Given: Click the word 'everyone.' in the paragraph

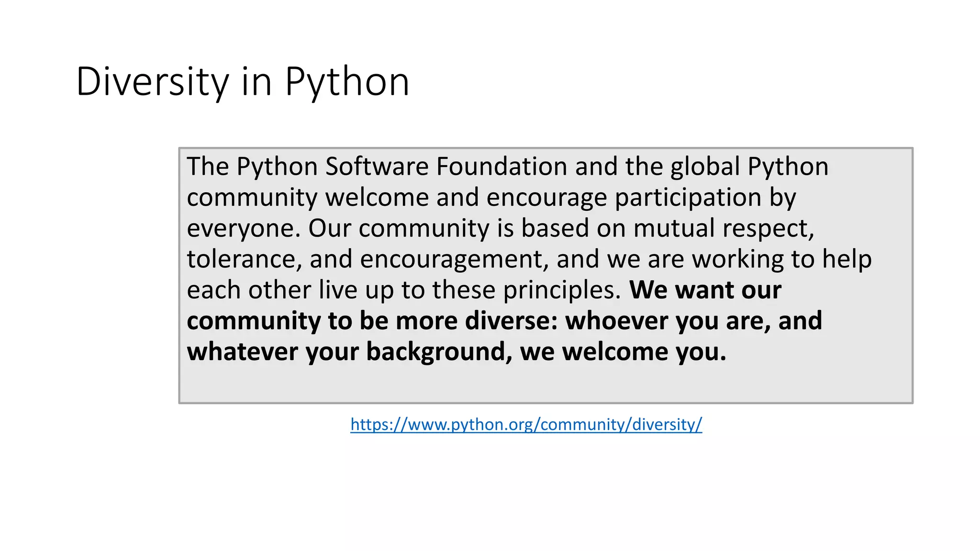Looking at the screenshot, I should point(244,228).
